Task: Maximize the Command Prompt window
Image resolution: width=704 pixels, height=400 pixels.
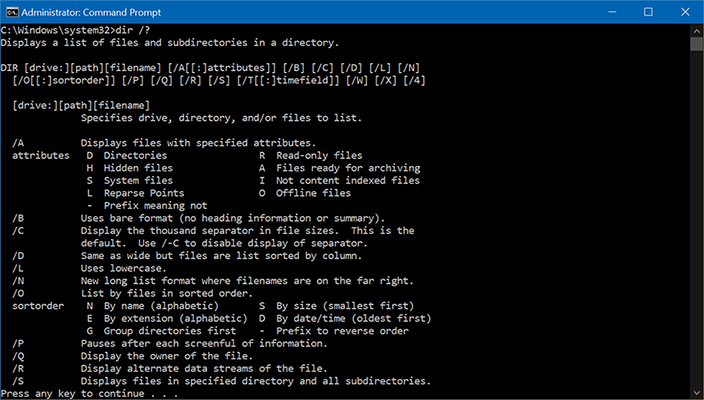Action: coord(648,12)
